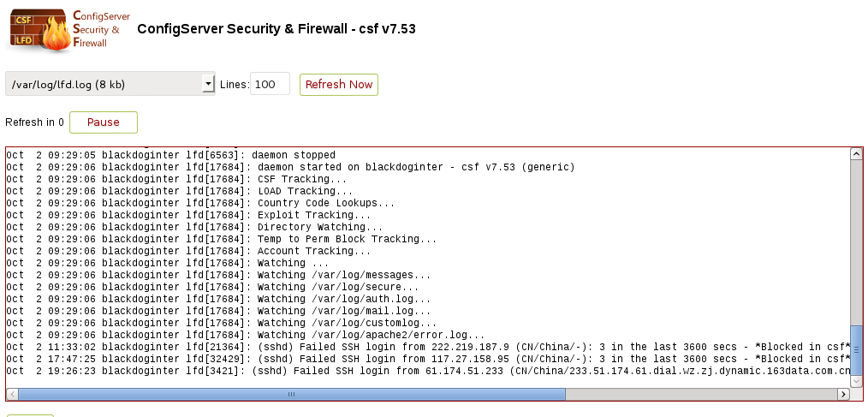Pause the automatic log refresh
Viewport: 868px width, 417px height.
tap(104, 122)
